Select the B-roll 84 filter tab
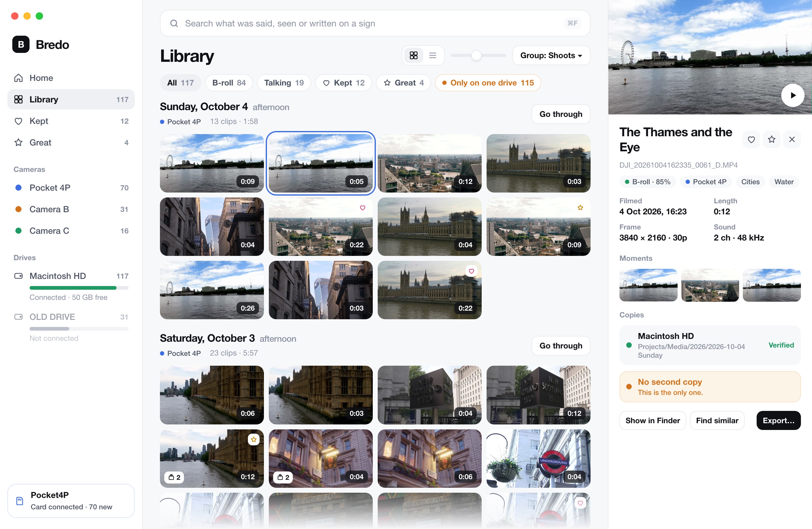 229,83
